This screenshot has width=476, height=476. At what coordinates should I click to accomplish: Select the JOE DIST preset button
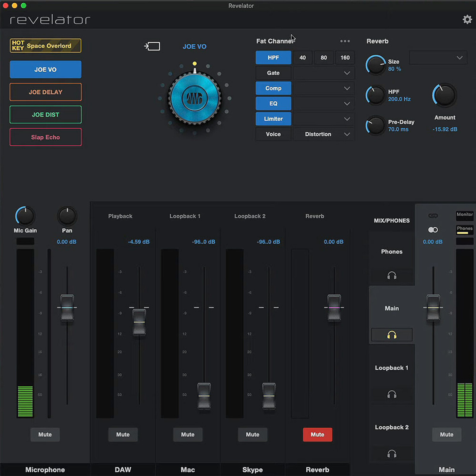click(46, 115)
